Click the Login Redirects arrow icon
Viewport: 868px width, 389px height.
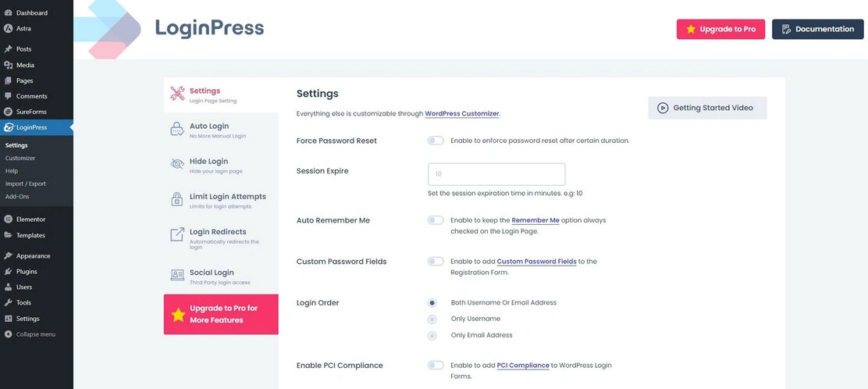click(x=177, y=235)
